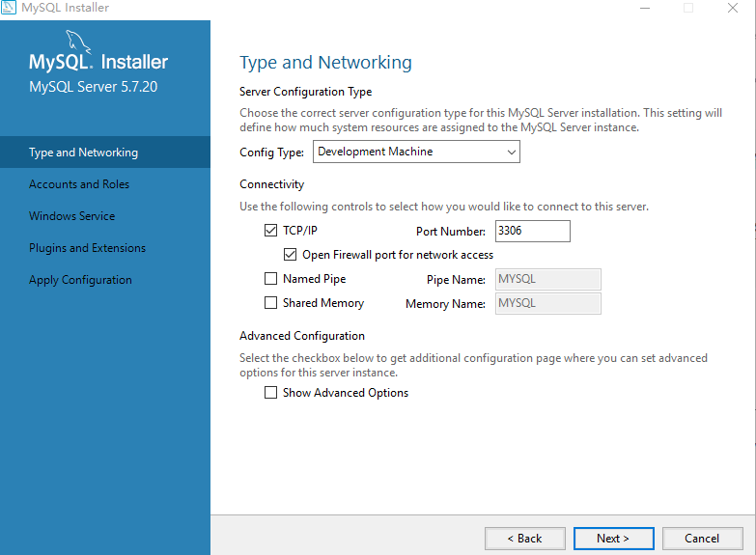Image resolution: width=756 pixels, height=555 pixels.
Task: Click the Advanced Configuration label
Action: pos(302,336)
